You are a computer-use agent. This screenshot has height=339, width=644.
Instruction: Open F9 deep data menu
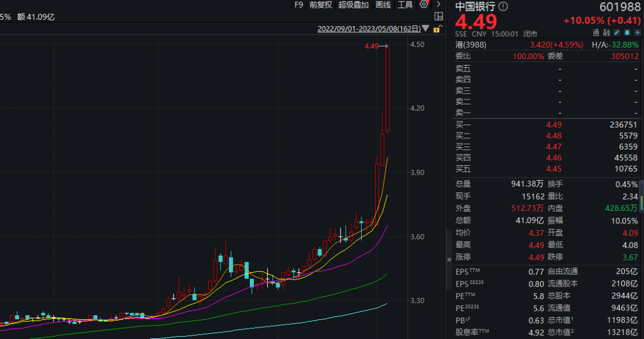click(299, 5)
